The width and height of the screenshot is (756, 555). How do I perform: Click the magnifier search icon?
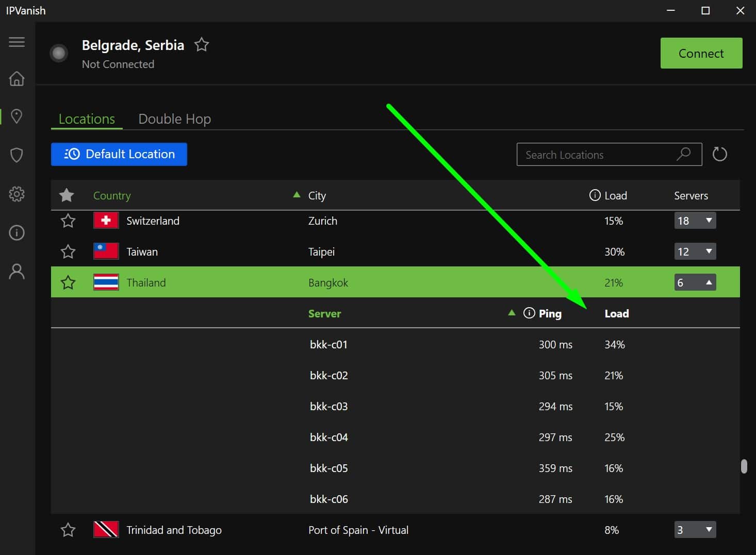coord(684,154)
